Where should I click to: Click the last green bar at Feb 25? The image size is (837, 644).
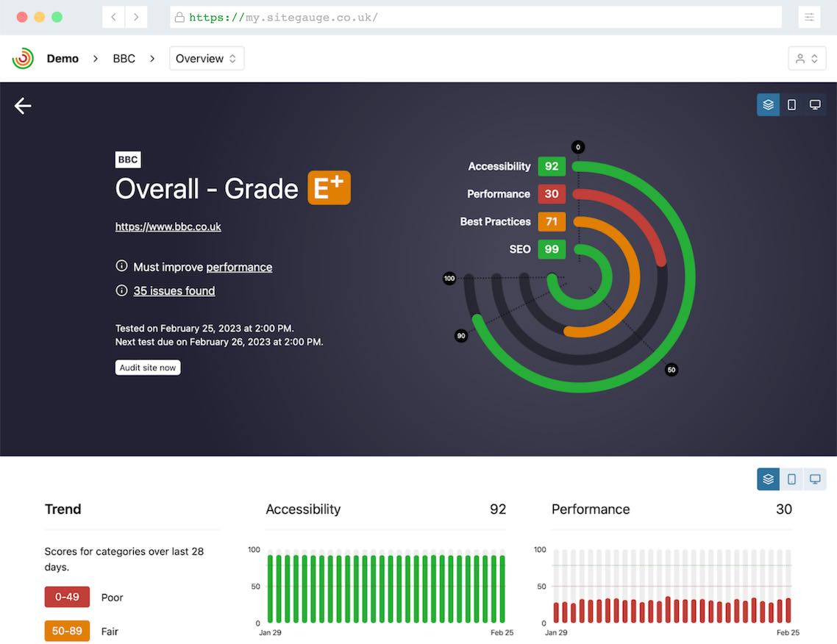[x=502, y=589]
